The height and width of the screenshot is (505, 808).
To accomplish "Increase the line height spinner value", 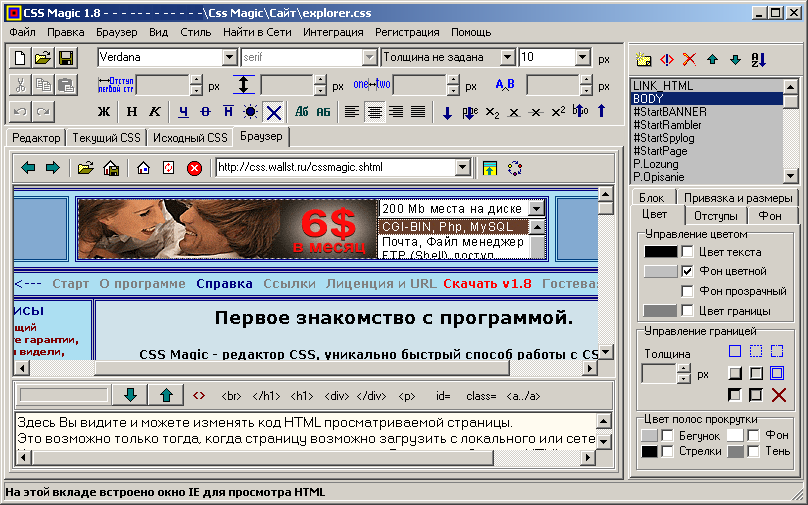I will pyautogui.click(x=321, y=80).
